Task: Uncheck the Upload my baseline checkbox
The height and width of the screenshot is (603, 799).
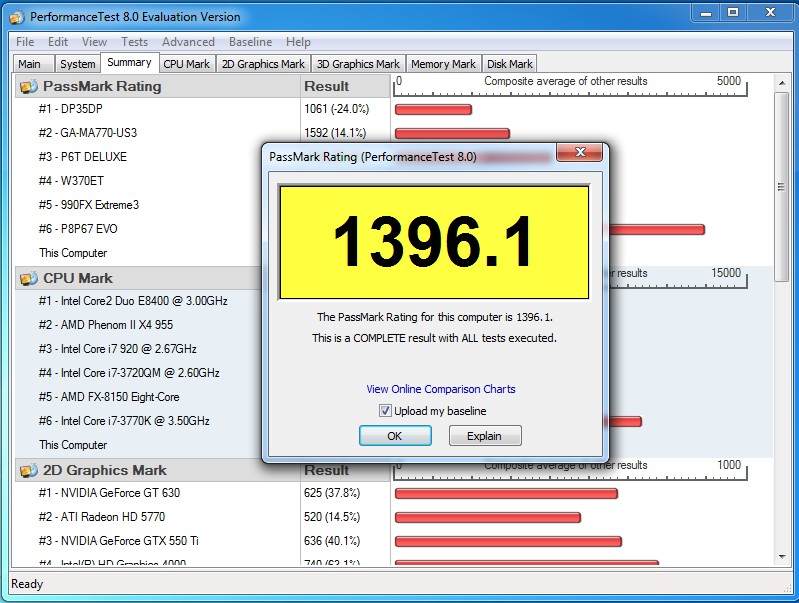Action: (385, 411)
